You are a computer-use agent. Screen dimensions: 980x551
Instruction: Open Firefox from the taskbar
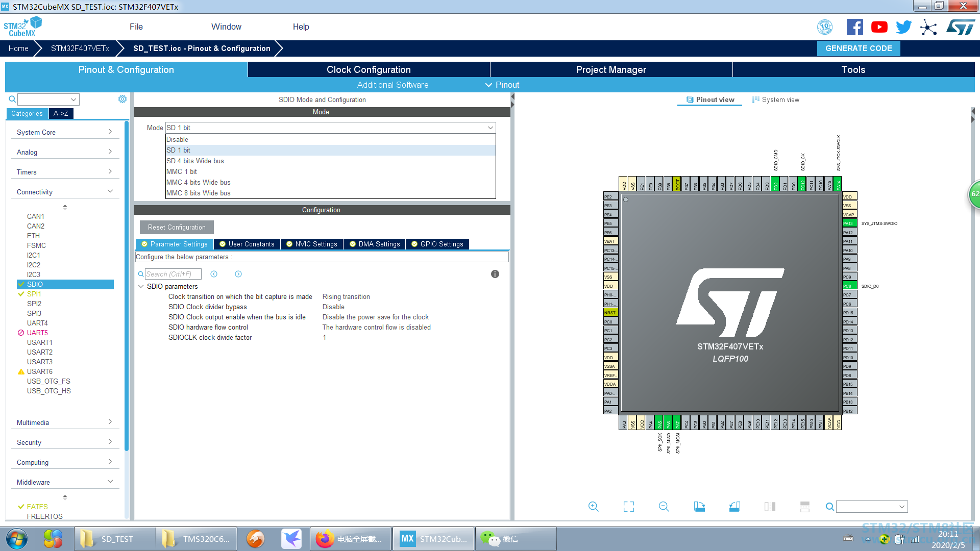(351, 539)
